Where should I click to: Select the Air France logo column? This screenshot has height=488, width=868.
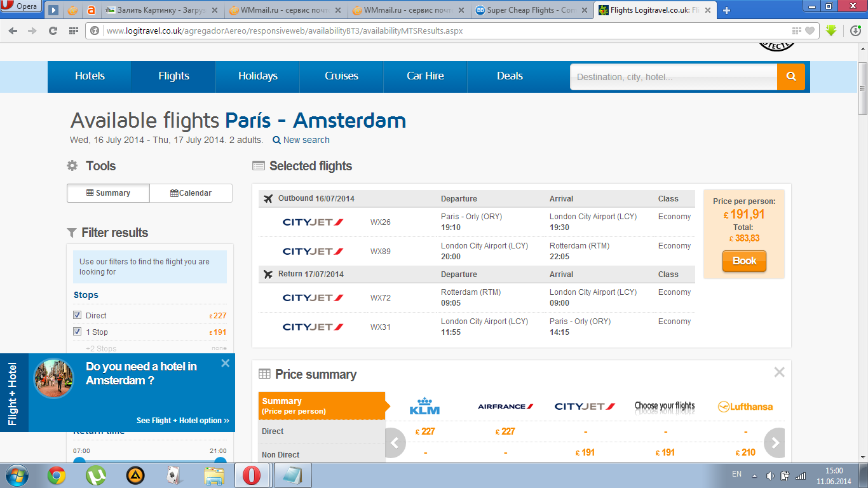point(505,406)
